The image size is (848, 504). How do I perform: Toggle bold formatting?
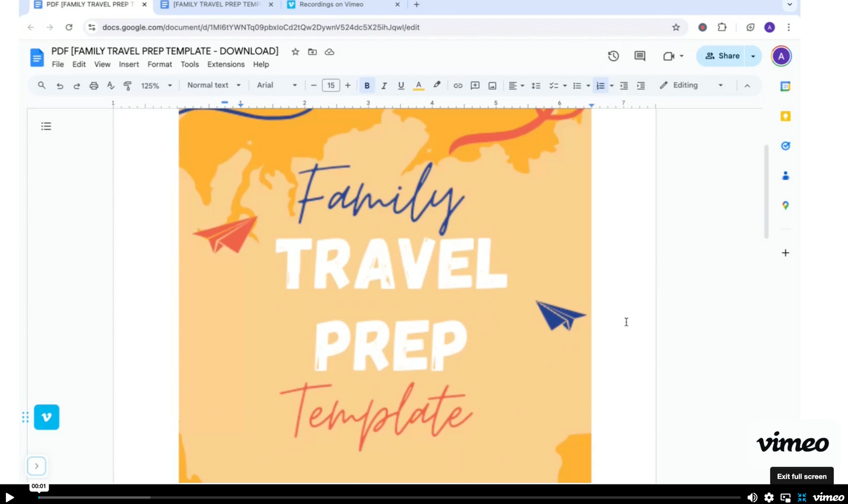coord(367,86)
